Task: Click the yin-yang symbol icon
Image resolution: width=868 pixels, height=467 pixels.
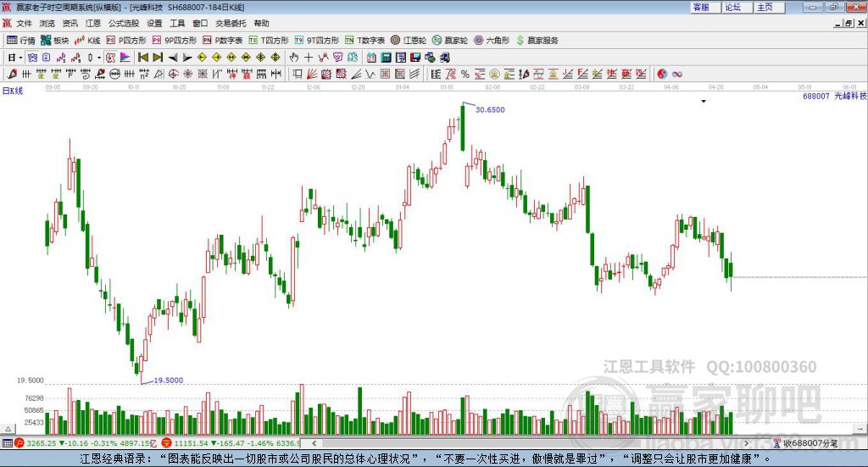Action: (662, 74)
